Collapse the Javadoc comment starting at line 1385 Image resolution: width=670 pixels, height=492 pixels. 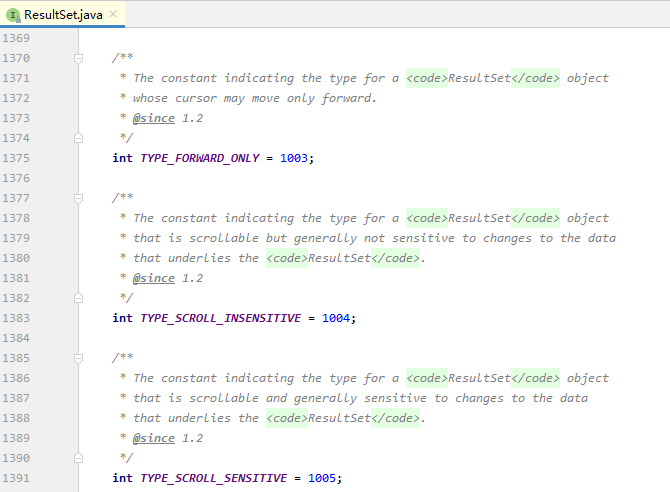[x=78, y=358]
